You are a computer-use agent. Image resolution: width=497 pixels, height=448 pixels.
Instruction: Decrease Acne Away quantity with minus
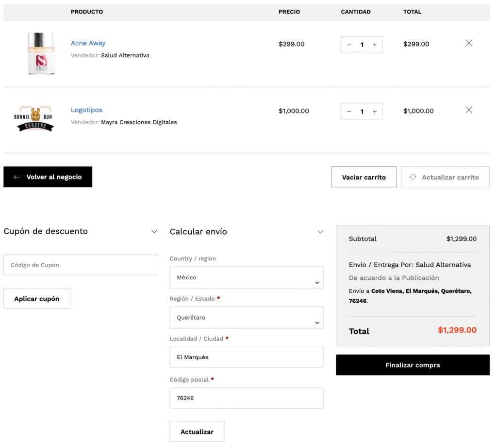pos(349,45)
